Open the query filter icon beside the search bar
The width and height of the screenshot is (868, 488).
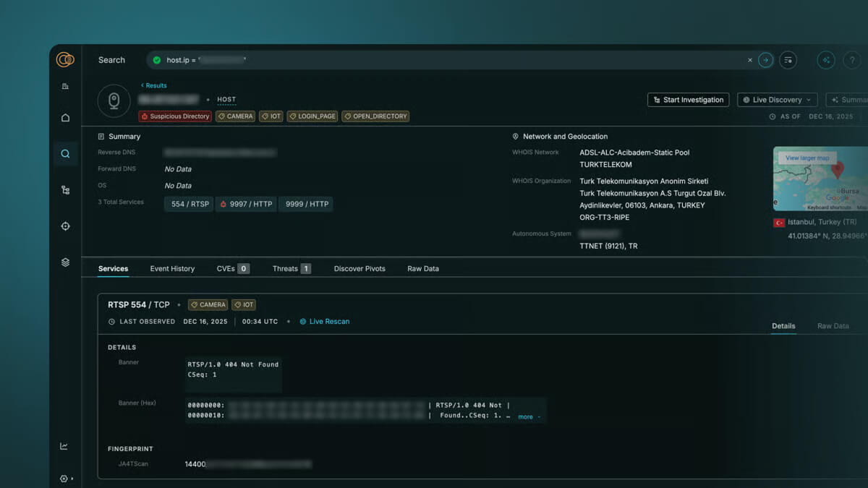pyautogui.click(x=788, y=60)
